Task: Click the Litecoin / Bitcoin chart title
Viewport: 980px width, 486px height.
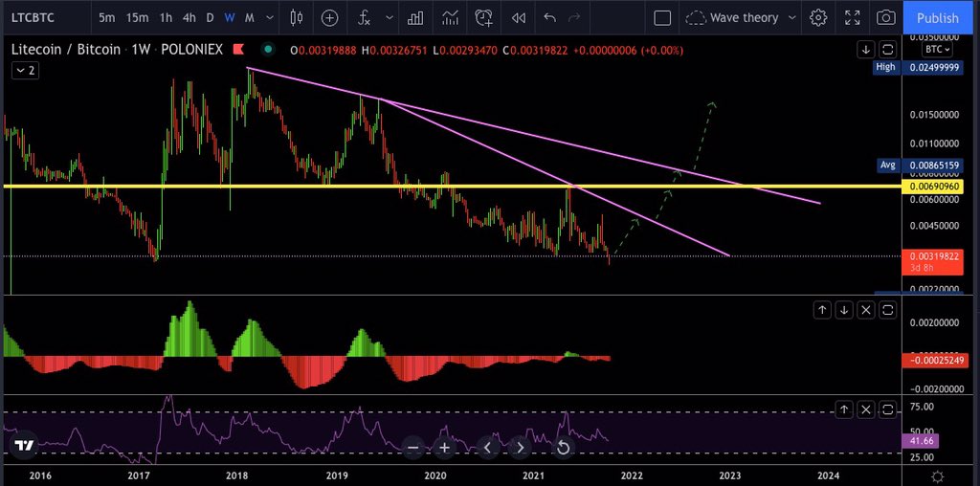Action: pyautogui.click(x=66, y=50)
